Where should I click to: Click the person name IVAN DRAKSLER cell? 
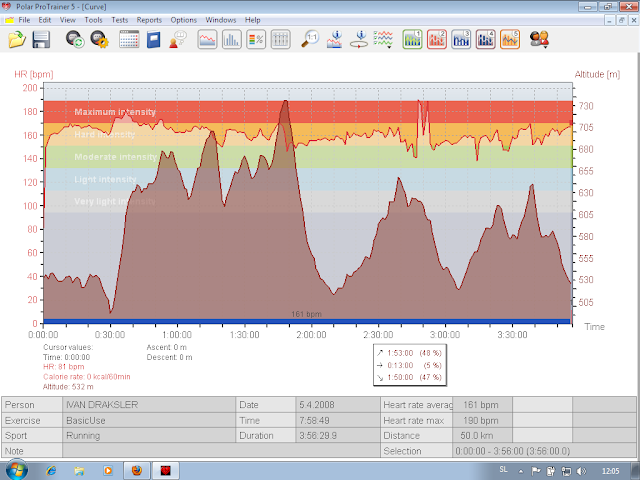[149, 404]
